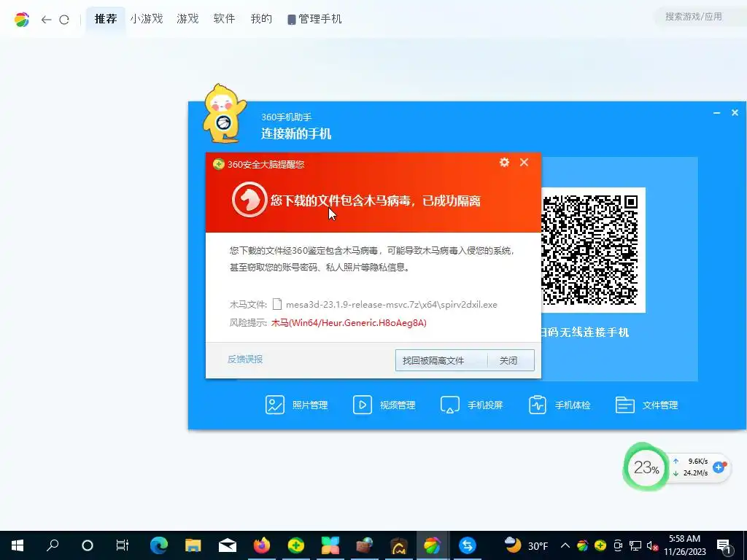Open Cortana circle on taskbar
This screenshot has height=560, width=747.
pos(88,545)
